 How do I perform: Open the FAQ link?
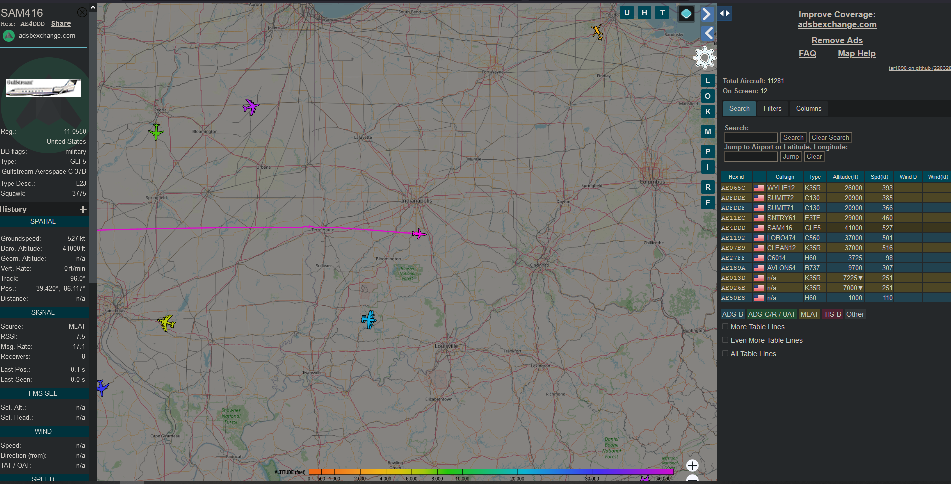[x=807, y=53]
